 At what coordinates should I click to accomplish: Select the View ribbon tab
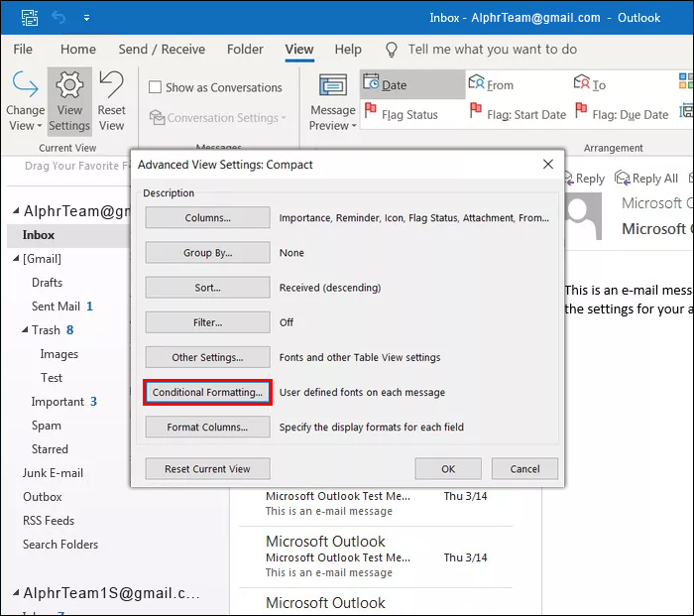[x=299, y=50]
